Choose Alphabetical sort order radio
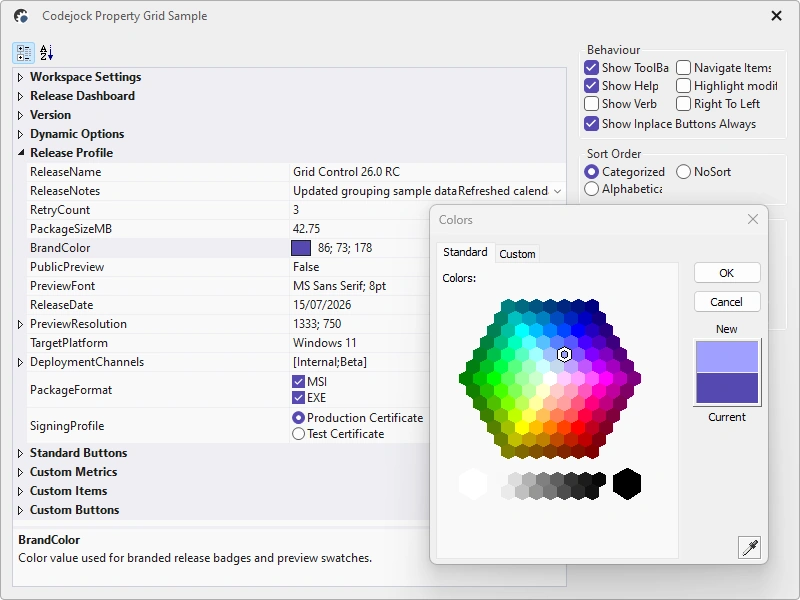This screenshot has height=600, width=800. (591, 189)
